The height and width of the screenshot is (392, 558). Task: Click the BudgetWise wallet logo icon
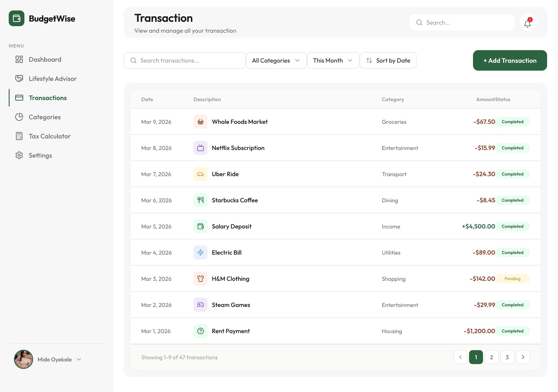click(x=17, y=19)
